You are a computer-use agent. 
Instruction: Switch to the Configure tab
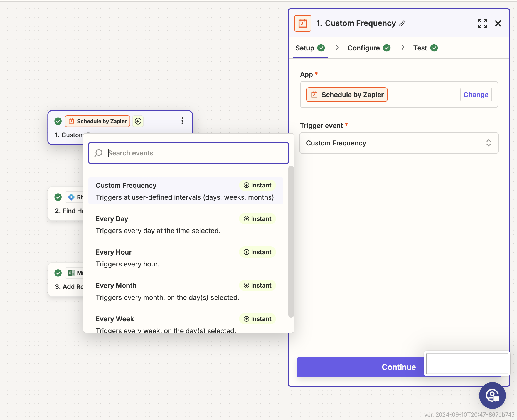(x=369, y=48)
